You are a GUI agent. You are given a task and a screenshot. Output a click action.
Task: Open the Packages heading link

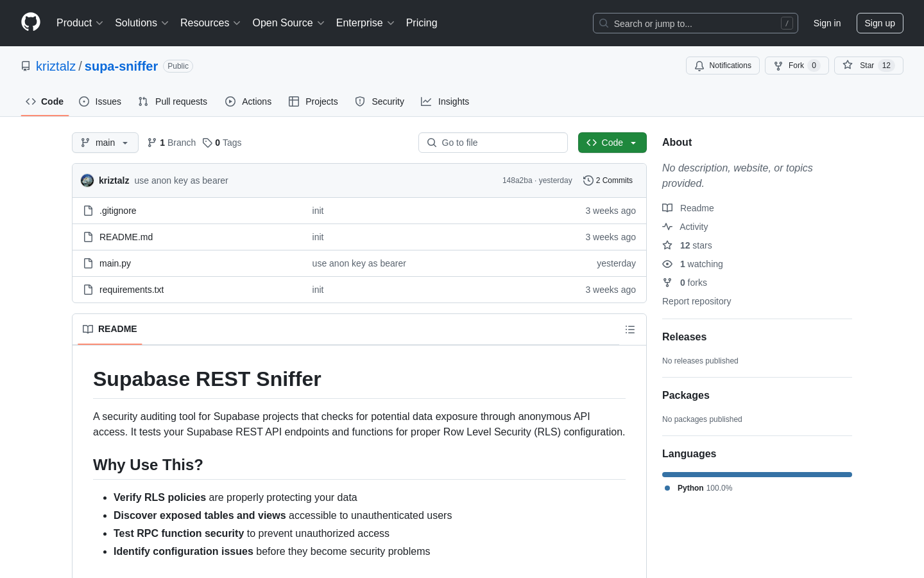click(x=685, y=395)
